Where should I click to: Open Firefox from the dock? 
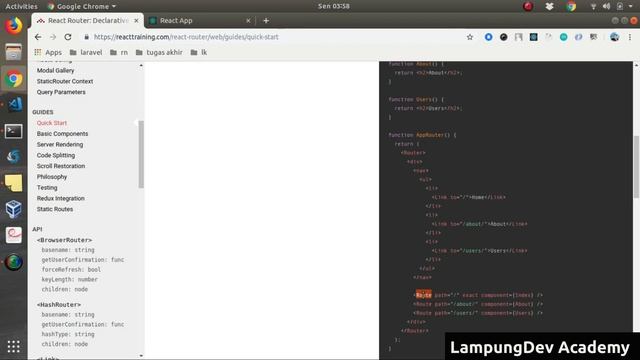pos(13,26)
